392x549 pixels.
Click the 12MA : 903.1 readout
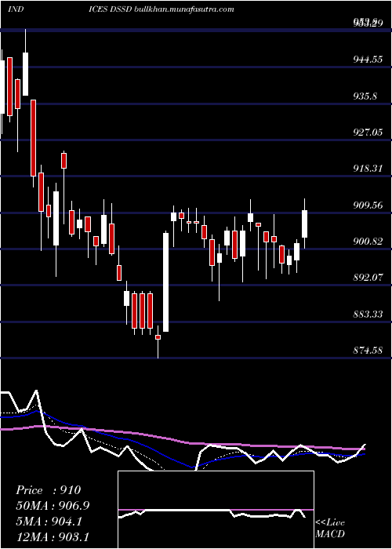point(53,536)
